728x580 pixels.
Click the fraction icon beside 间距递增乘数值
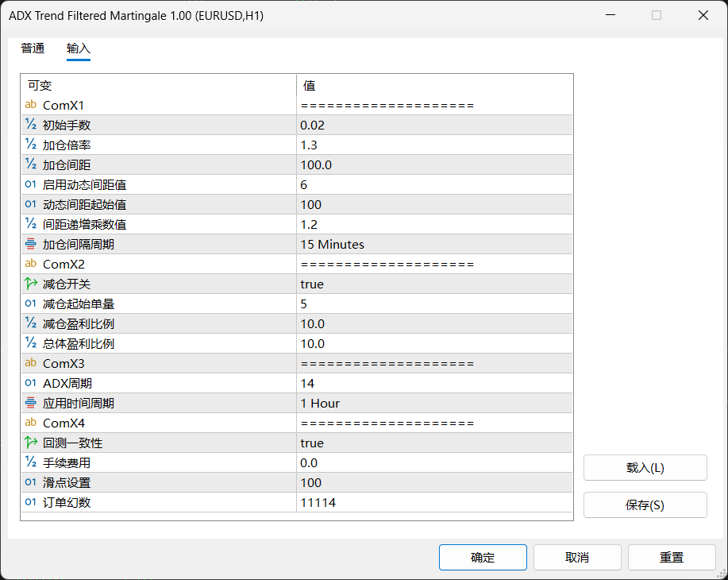pyautogui.click(x=31, y=224)
